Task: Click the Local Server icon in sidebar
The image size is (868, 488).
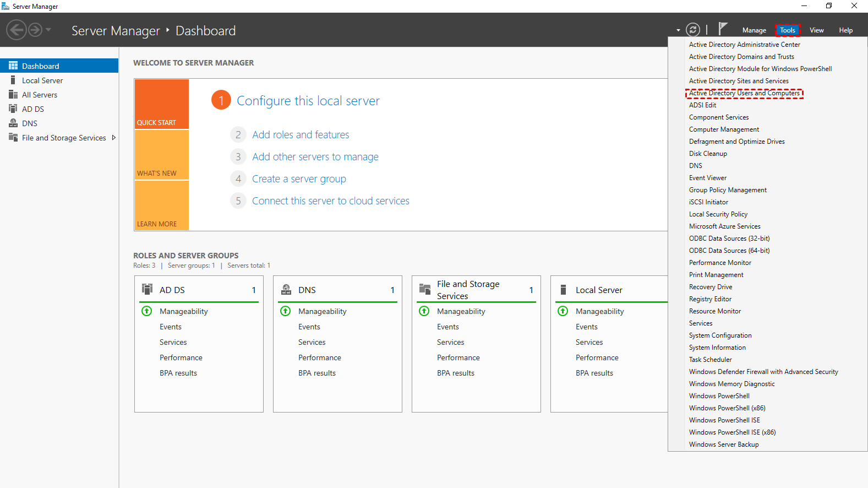Action: 13,80
